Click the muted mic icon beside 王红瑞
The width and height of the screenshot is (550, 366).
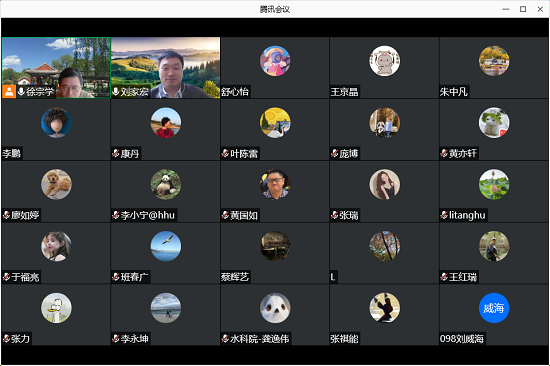444,277
